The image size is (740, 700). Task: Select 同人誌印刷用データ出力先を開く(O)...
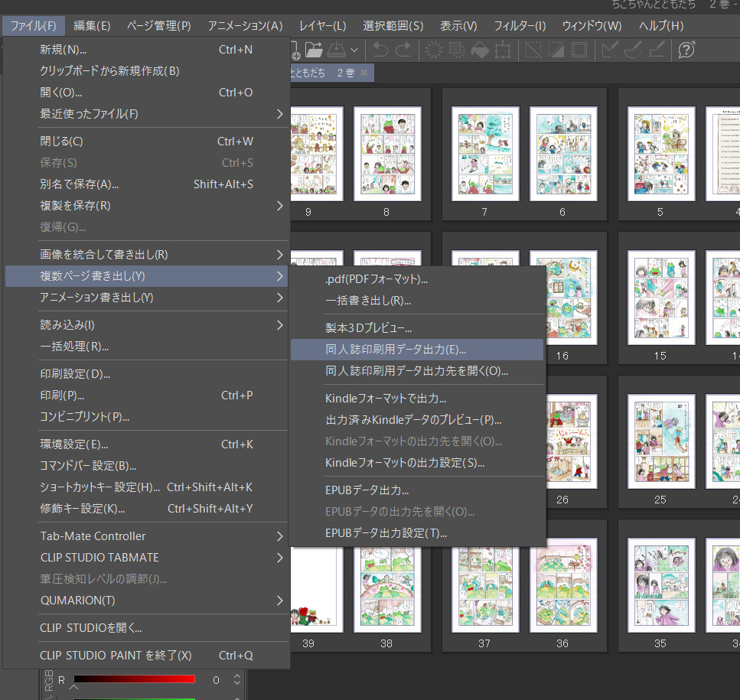[x=417, y=371]
